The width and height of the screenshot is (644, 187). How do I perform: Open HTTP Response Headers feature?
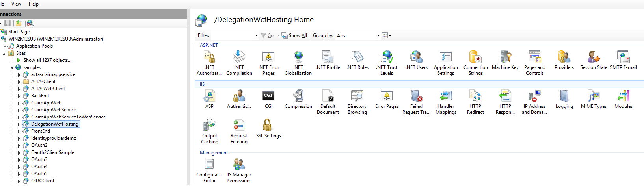point(505,102)
